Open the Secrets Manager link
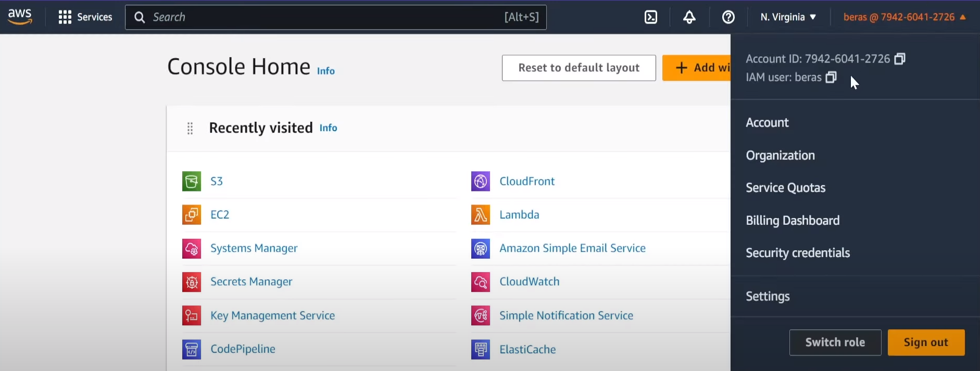This screenshot has height=371, width=980. click(x=252, y=282)
